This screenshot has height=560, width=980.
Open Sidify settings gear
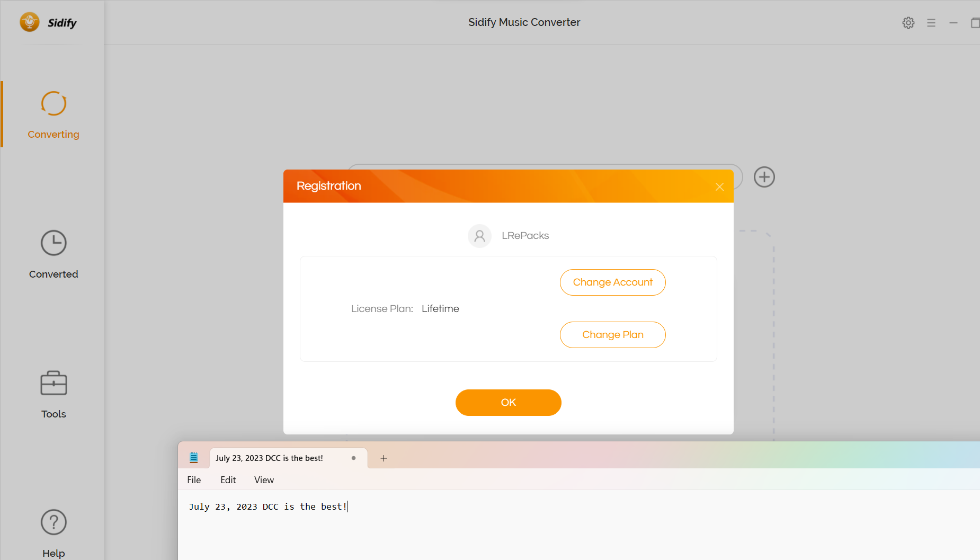click(x=908, y=23)
